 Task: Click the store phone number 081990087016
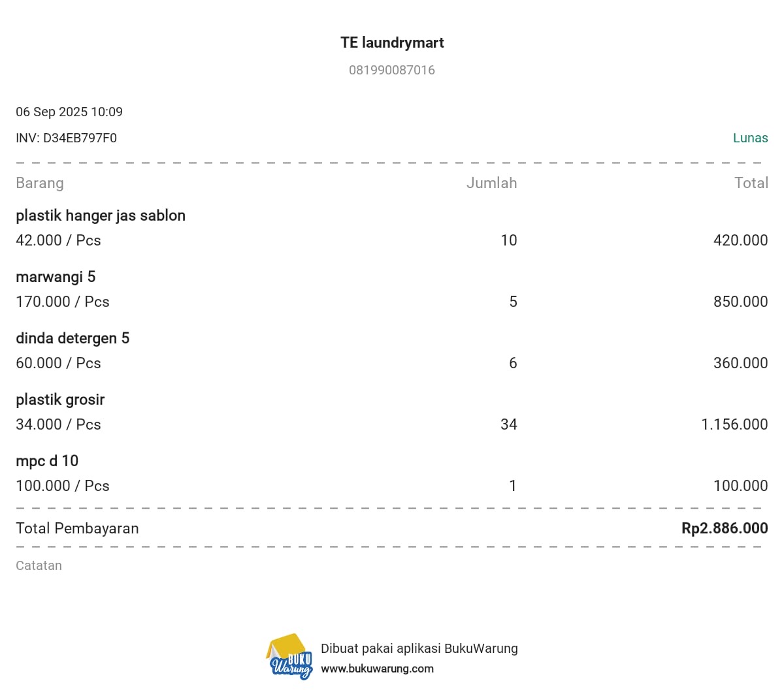(x=392, y=70)
